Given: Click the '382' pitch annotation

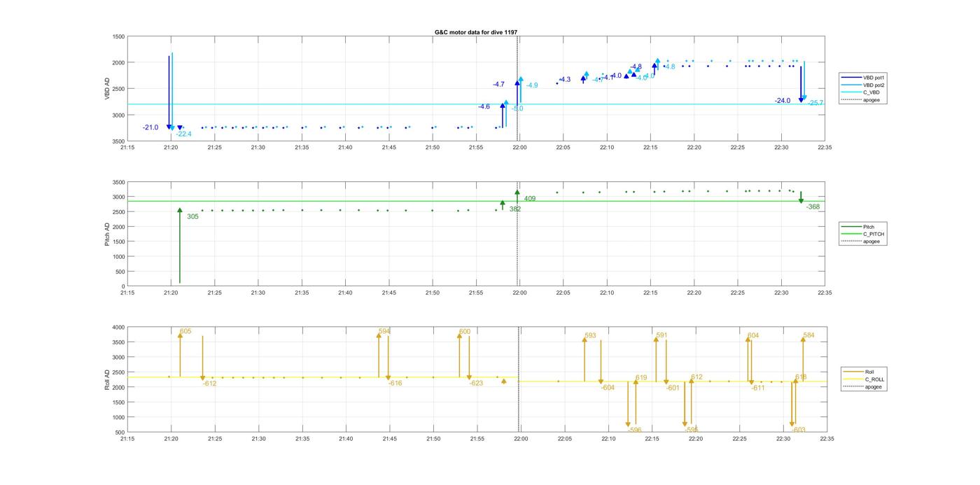Looking at the screenshot, I should pyautogui.click(x=515, y=209).
